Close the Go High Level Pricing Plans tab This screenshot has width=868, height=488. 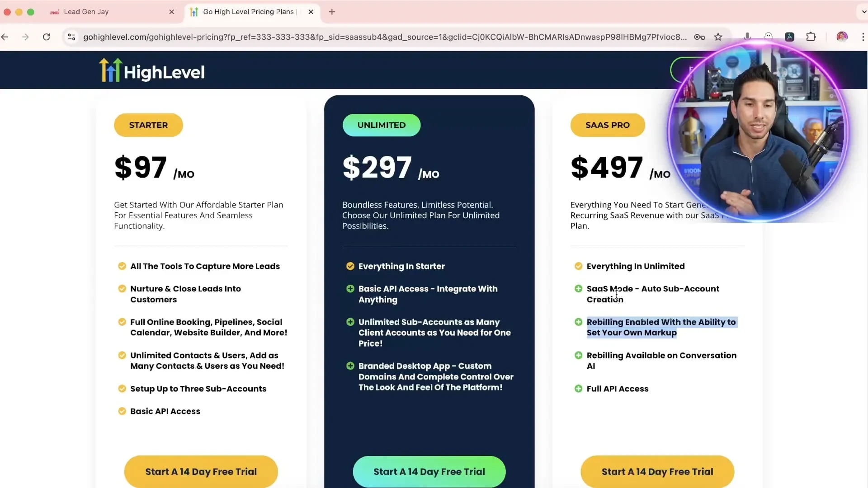pyautogui.click(x=311, y=12)
